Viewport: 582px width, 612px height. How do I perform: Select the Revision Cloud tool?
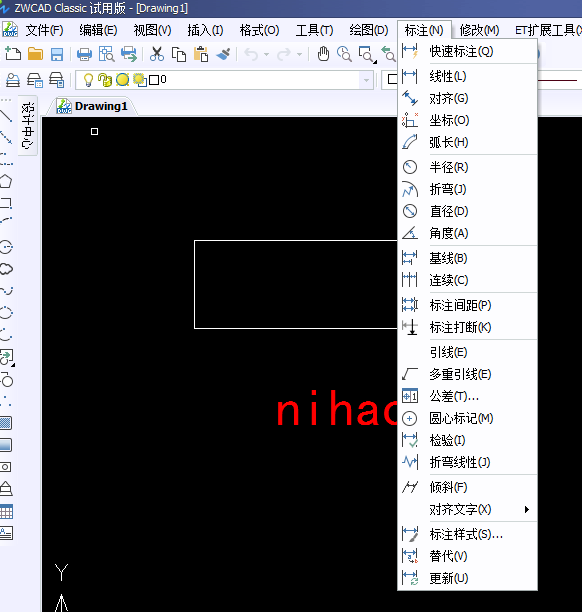coord(6,269)
